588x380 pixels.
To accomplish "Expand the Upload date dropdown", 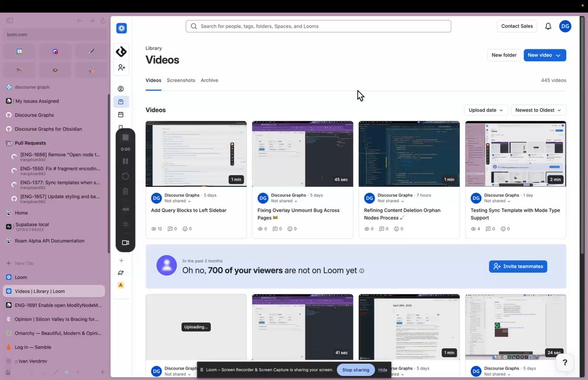I will [x=486, y=110].
